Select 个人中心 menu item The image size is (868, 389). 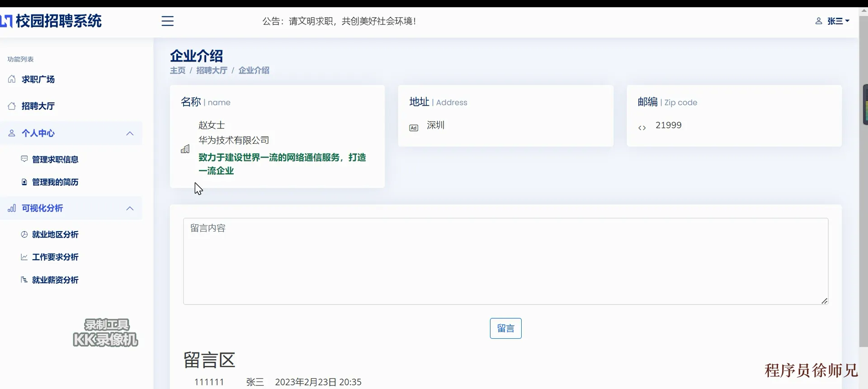pyautogui.click(x=71, y=133)
